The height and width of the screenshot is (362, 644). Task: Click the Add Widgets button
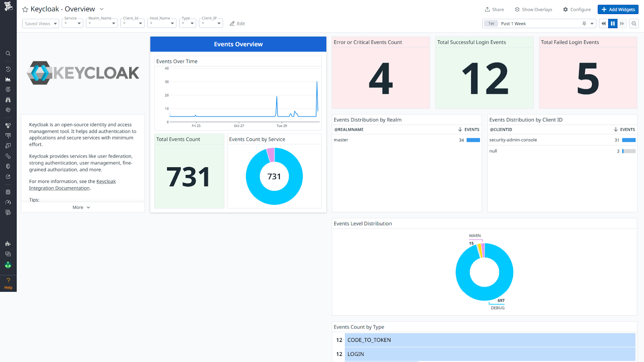point(618,9)
